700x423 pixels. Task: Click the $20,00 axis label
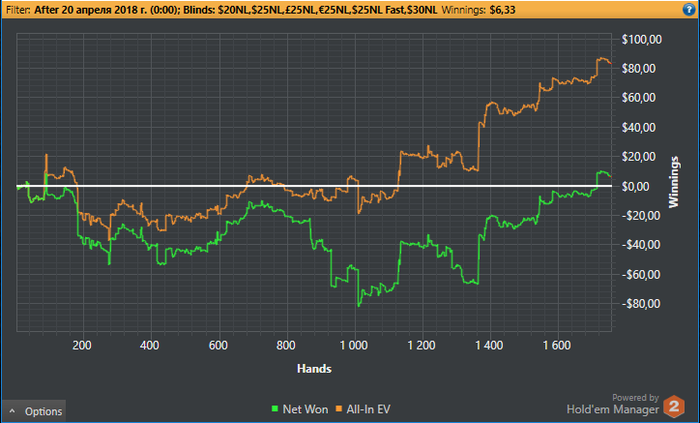[639, 157]
